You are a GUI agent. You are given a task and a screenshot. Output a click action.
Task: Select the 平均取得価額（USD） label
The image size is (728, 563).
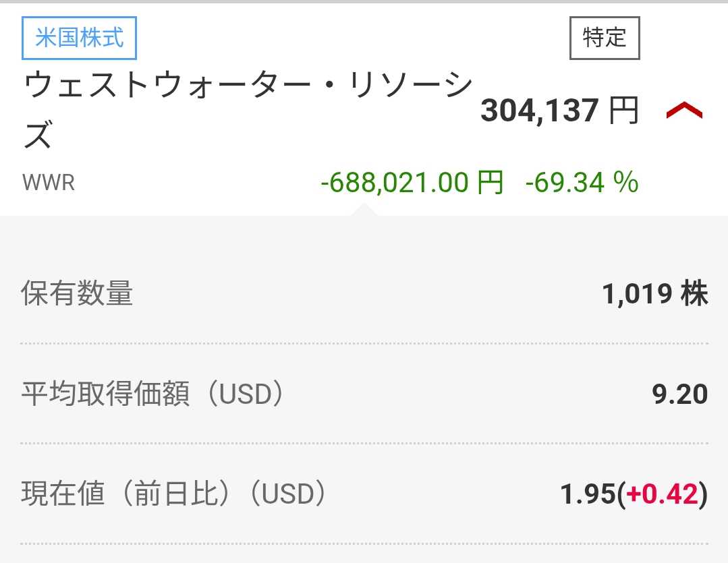152,394
